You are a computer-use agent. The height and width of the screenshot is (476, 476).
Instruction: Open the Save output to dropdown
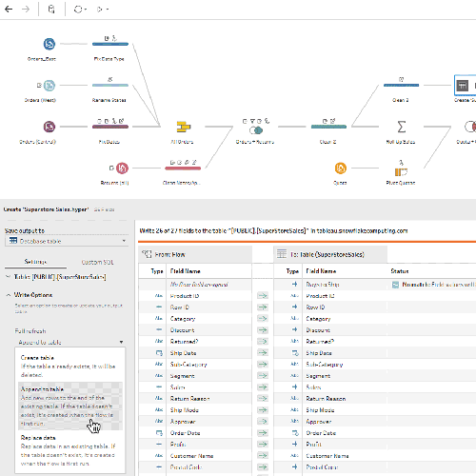pyautogui.click(x=67, y=241)
